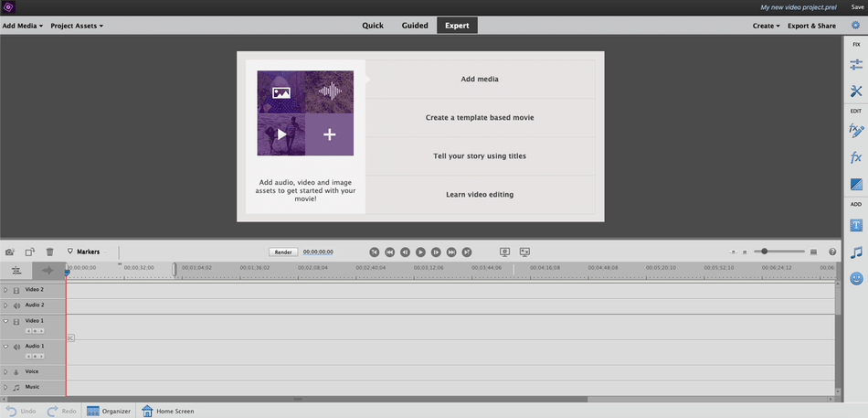Image resolution: width=868 pixels, height=418 pixels.
Task: Click the rotate clip icon beside the trash
Action: click(30, 252)
